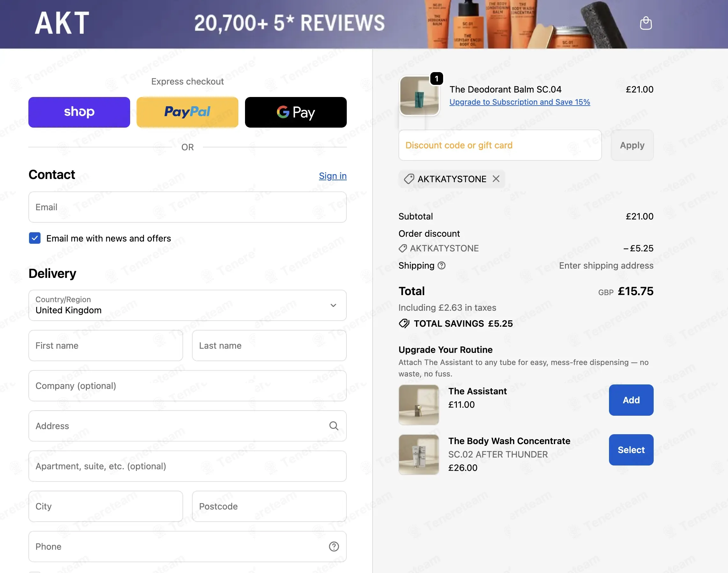The image size is (728, 573).
Task: Pay with Shop Pay express checkout
Action: [79, 112]
